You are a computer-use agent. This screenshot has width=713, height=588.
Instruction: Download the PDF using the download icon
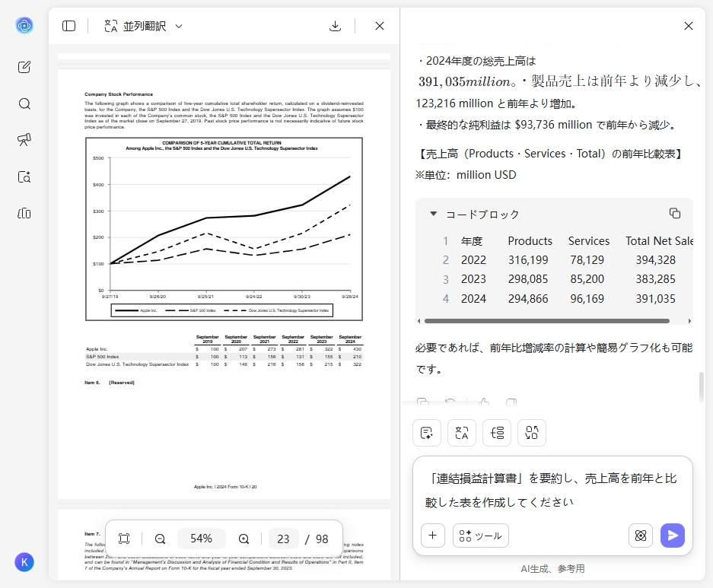(335, 25)
